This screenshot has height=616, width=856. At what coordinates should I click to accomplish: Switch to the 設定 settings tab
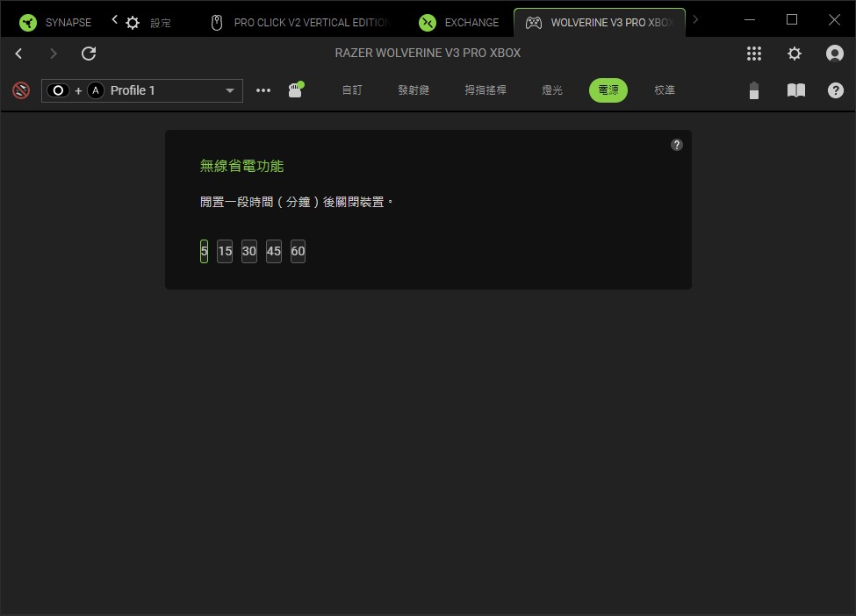pos(148,22)
